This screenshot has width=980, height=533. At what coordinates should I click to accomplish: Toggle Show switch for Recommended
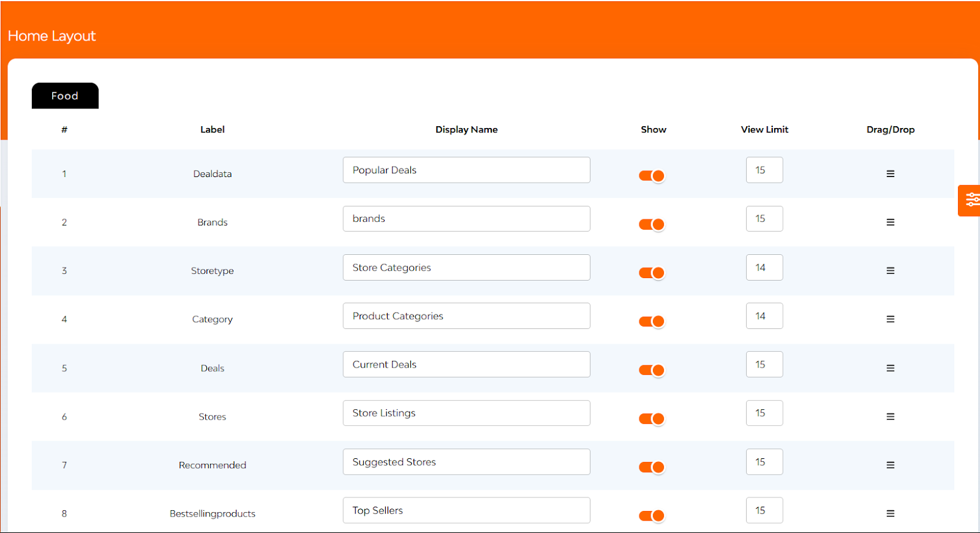pos(652,467)
